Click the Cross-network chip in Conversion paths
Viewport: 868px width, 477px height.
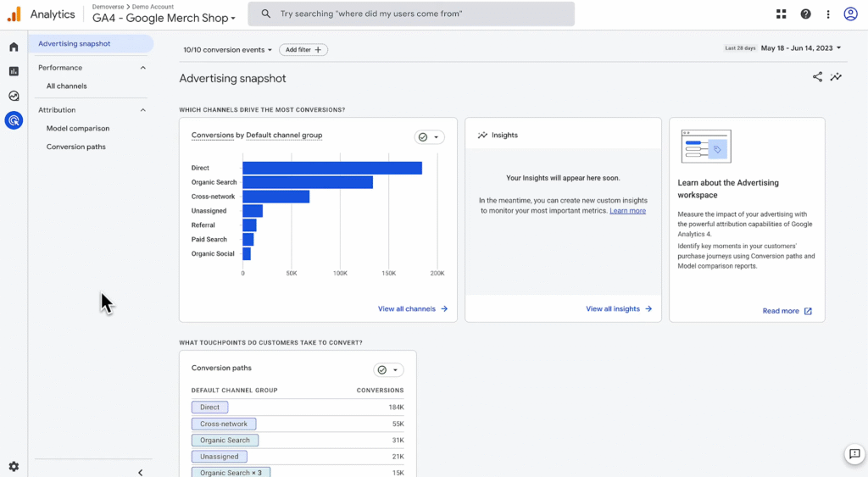coord(224,424)
